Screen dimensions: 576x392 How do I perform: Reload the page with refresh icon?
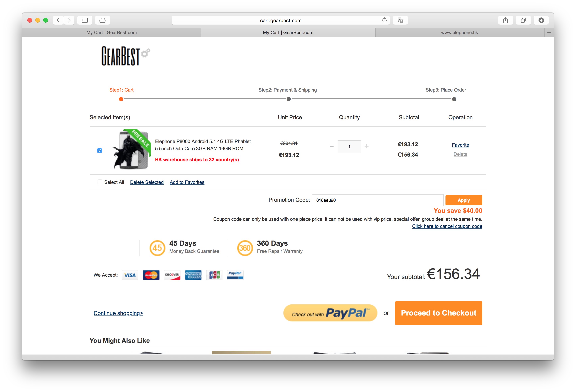tap(384, 20)
